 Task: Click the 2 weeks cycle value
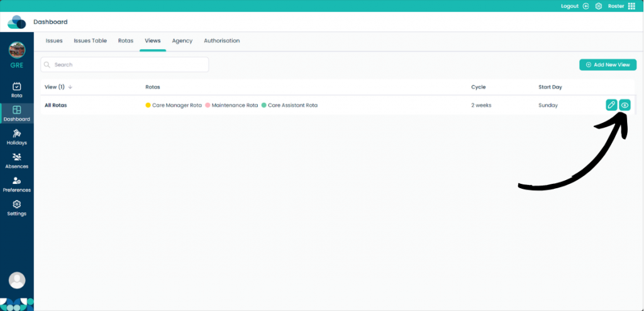click(481, 105)
